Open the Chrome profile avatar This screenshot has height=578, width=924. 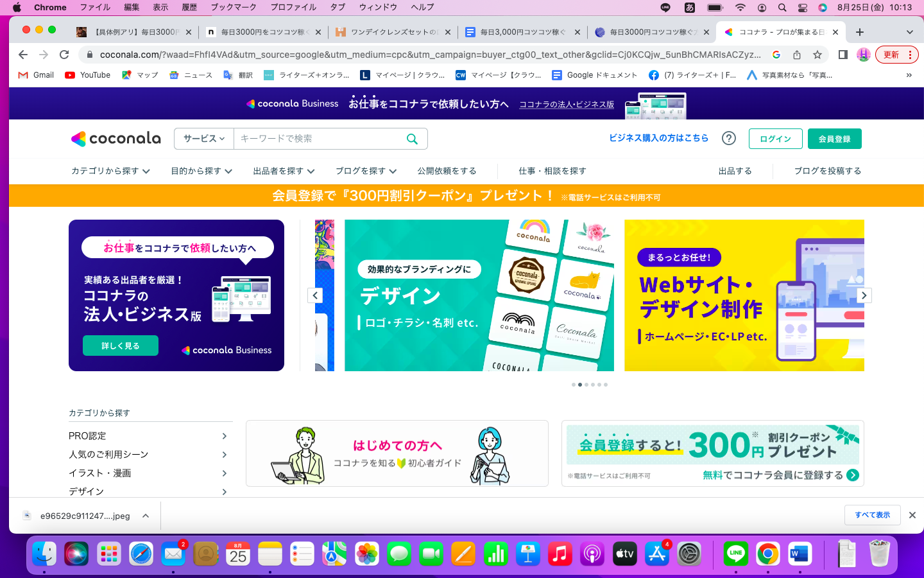click(x=864, y=55)
